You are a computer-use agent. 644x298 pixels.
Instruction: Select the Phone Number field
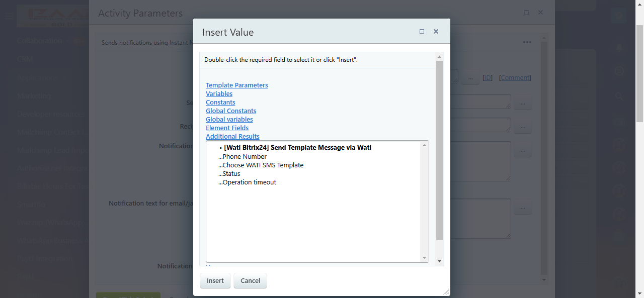(245, 157)
